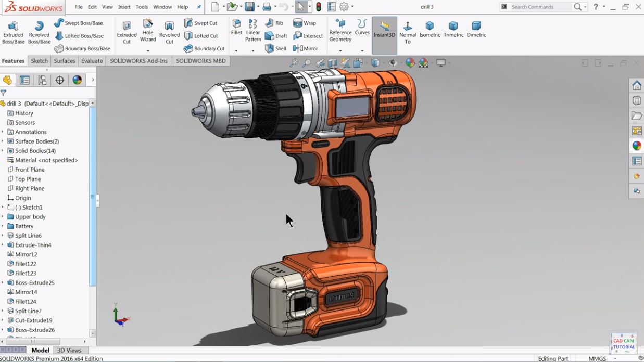
Task: Open the ConfigurationManager panel tab
Action: pos(42,80)
